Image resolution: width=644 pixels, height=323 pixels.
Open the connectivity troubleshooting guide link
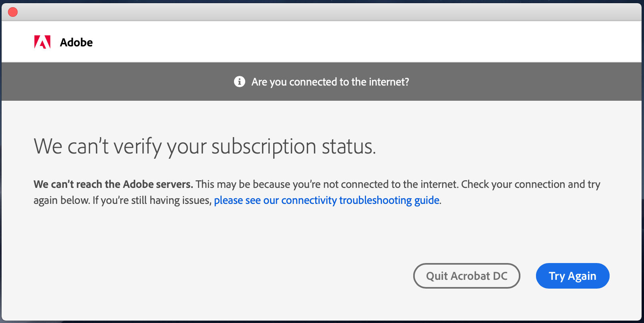pyautogui.click(x=326, y=200)
